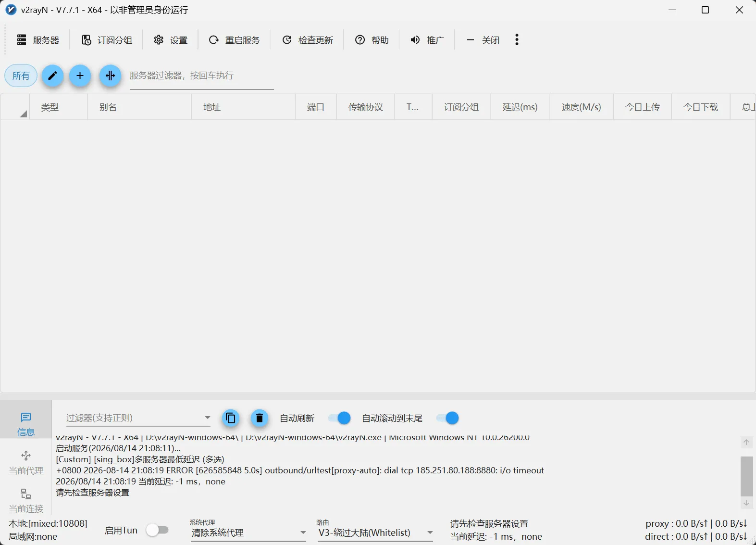Click the 延迟(ms) column header

520,107
